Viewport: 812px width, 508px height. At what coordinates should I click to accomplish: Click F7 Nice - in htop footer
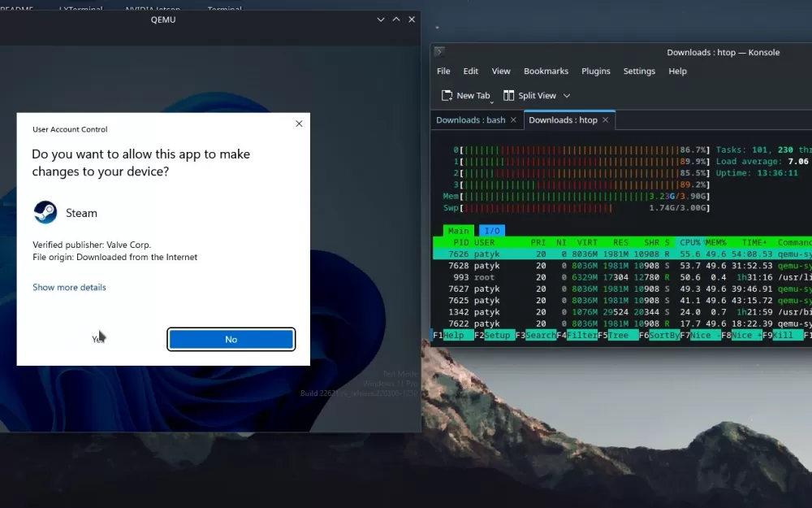pos(700,335)
